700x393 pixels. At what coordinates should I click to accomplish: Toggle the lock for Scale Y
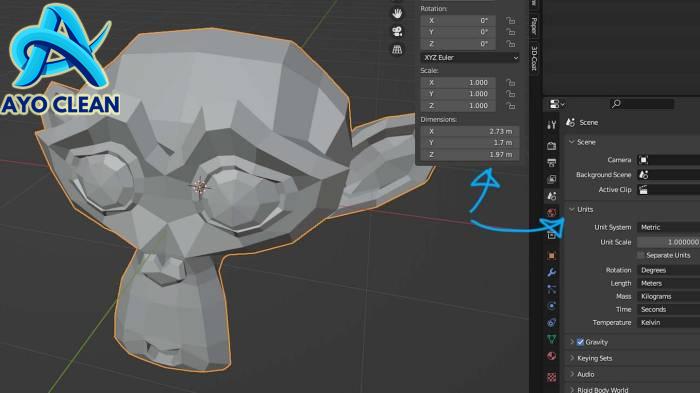click(511, 94)
